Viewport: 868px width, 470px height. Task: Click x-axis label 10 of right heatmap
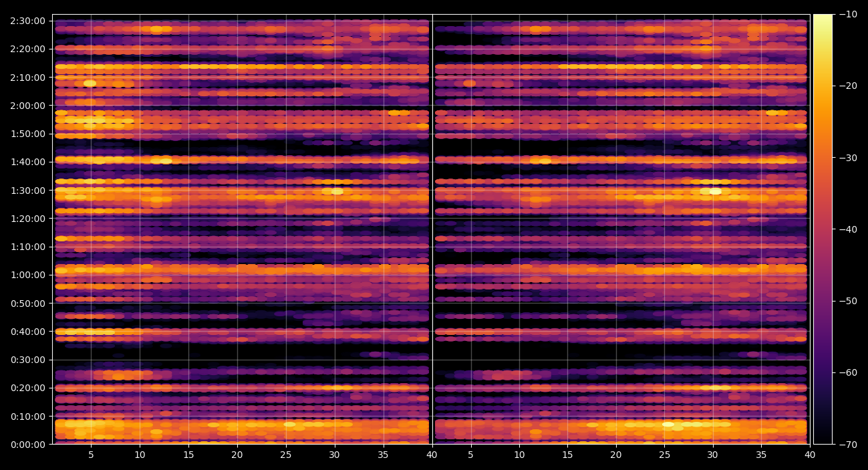[519, 455]
